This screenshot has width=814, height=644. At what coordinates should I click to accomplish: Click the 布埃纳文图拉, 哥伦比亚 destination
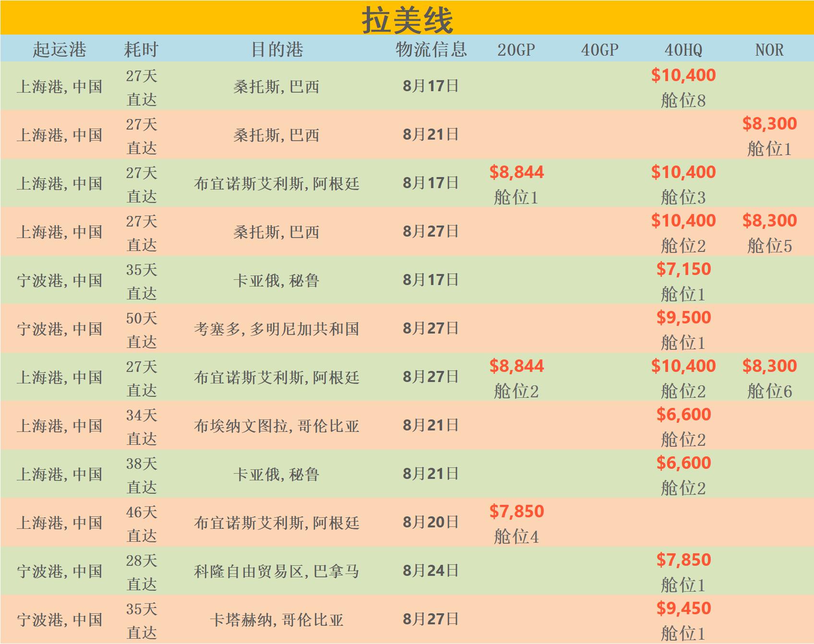tap(277, 426)
